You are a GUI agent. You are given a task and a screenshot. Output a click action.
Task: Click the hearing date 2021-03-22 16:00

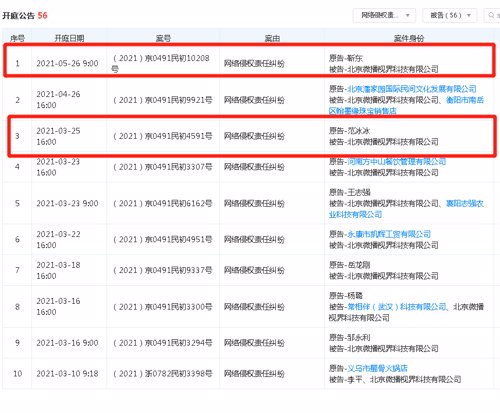click(x=58, y=239)
